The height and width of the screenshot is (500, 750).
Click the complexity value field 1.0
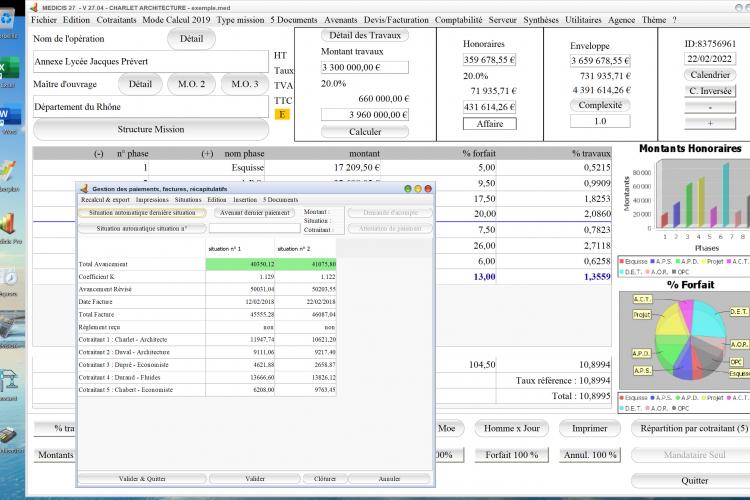[600, 121]
